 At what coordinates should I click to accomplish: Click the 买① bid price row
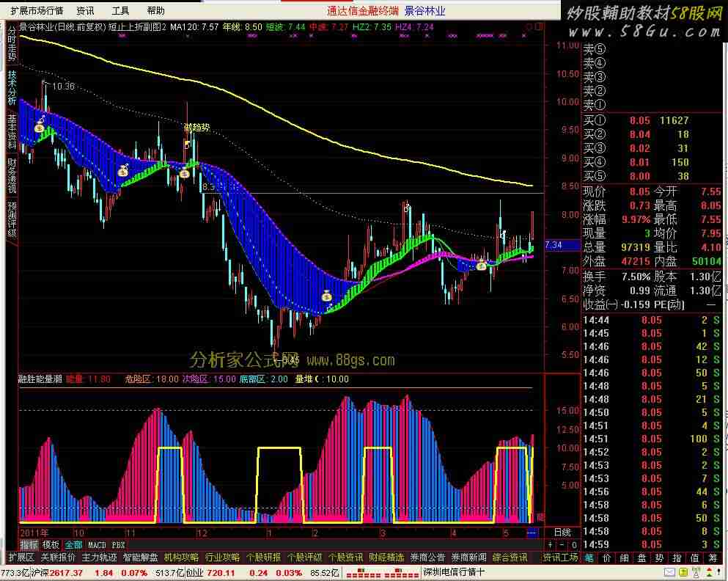pos(638,120)
